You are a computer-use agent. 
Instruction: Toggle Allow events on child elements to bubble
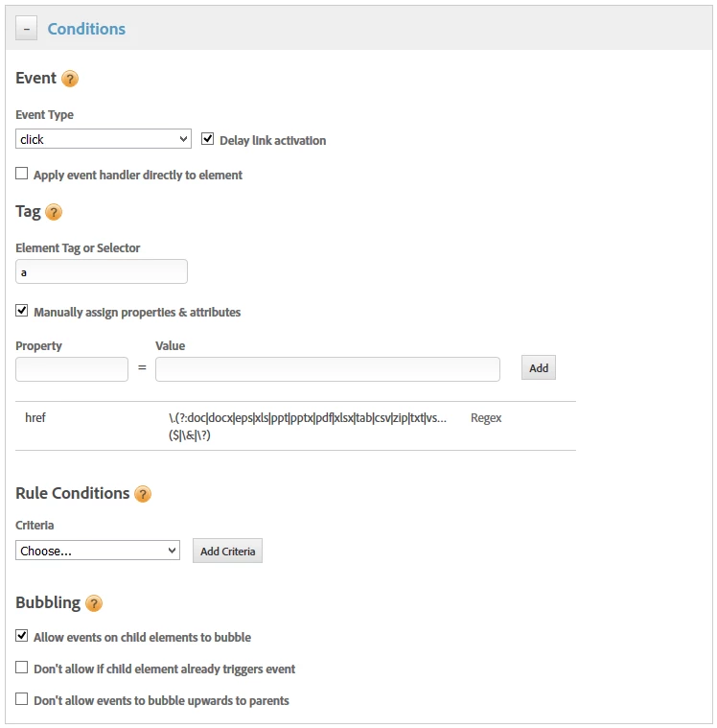pyautogui.click(x=22, y=636)
